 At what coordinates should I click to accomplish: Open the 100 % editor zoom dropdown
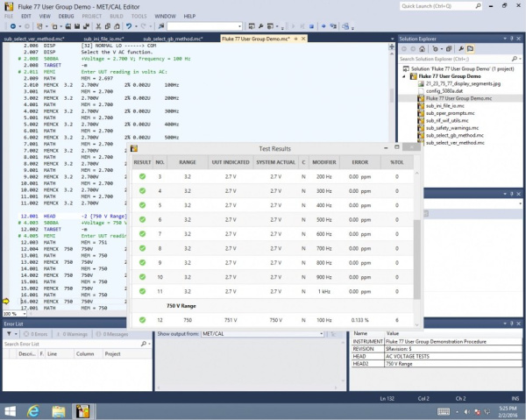pyautogui.click(x=26, y=312)
